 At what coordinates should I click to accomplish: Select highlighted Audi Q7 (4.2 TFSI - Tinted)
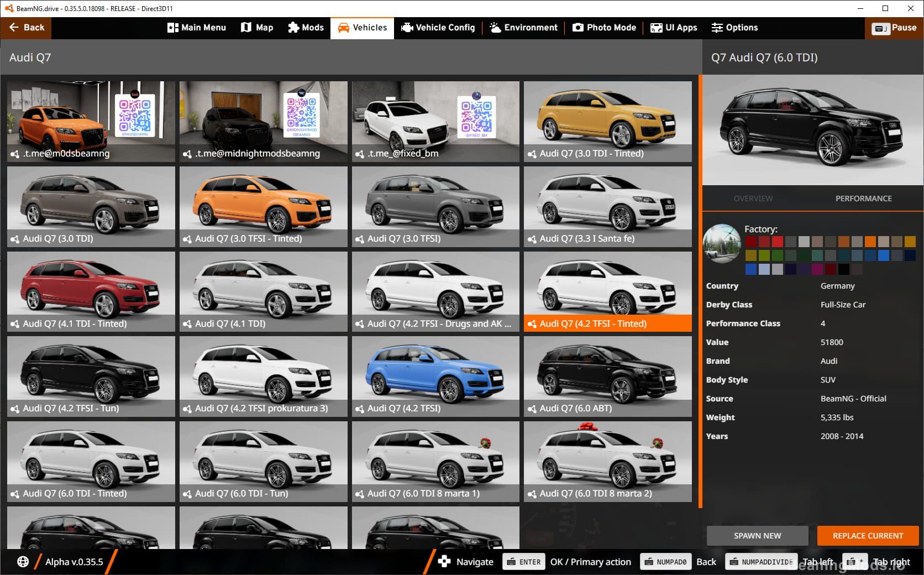608,292
